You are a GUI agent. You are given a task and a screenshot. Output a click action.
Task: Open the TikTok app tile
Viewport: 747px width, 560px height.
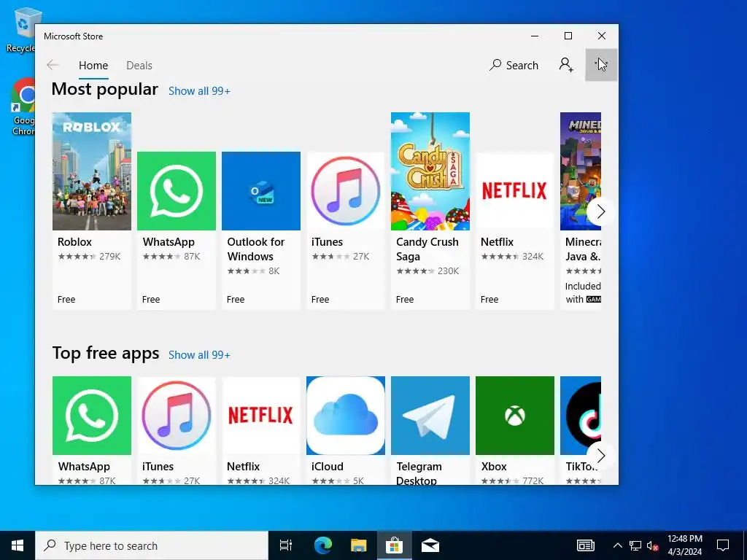click(x=580, y=430)
